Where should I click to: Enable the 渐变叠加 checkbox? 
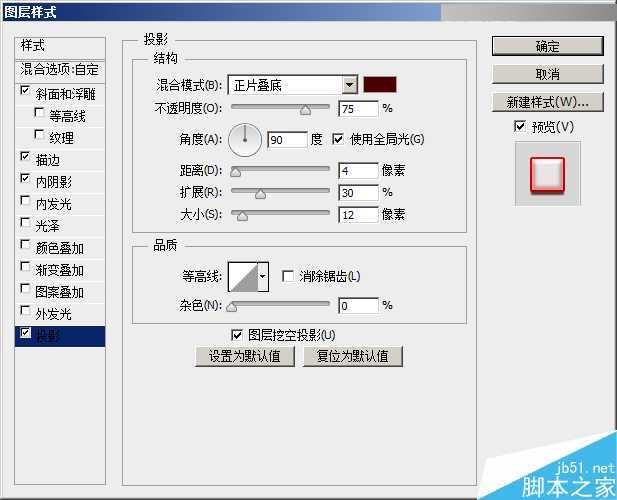(x=25, y=267)
